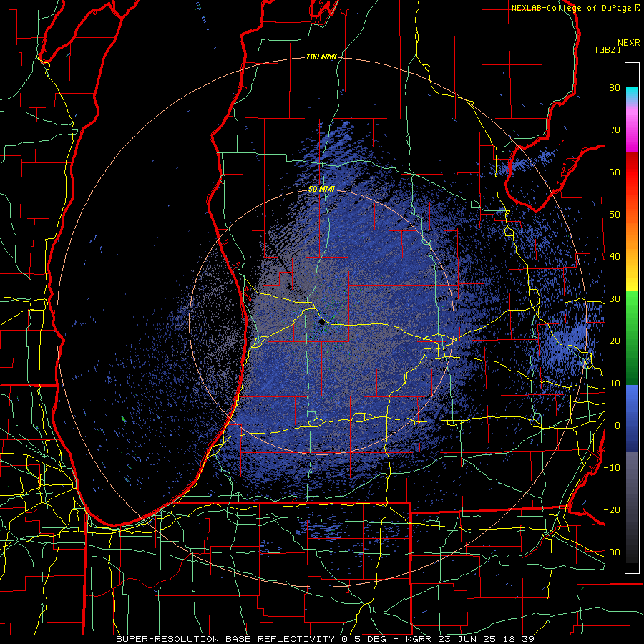Click the 100 NMI range ring label

pyautogui.click(x=321, y=57)
